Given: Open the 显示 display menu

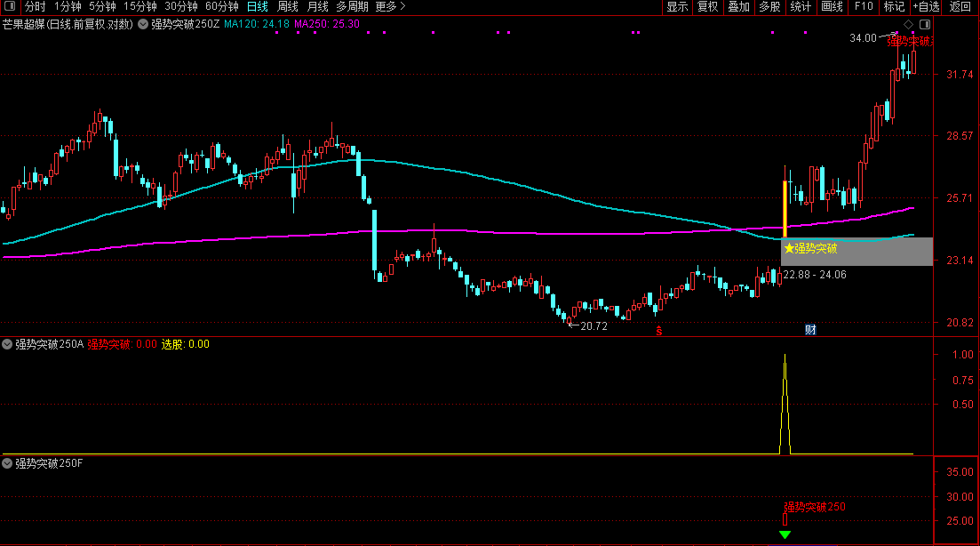Looking at the screenshot, I should pyautogui.click(x=678, y=7).
